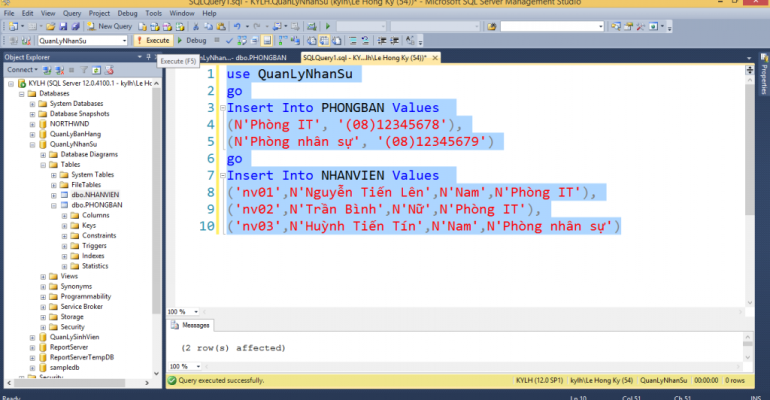
Task: Expand the dbo.NHANVIEN table node
Action: point(54,195)
